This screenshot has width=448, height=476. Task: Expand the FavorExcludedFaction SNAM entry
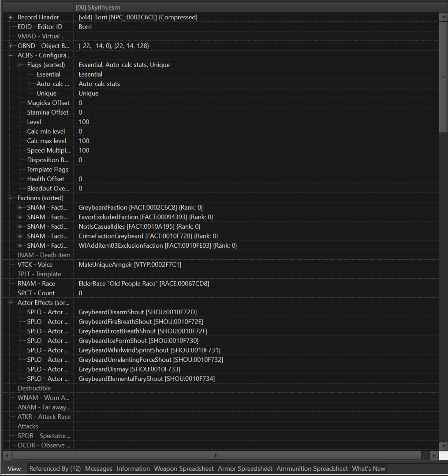click(x=20, y=217)
